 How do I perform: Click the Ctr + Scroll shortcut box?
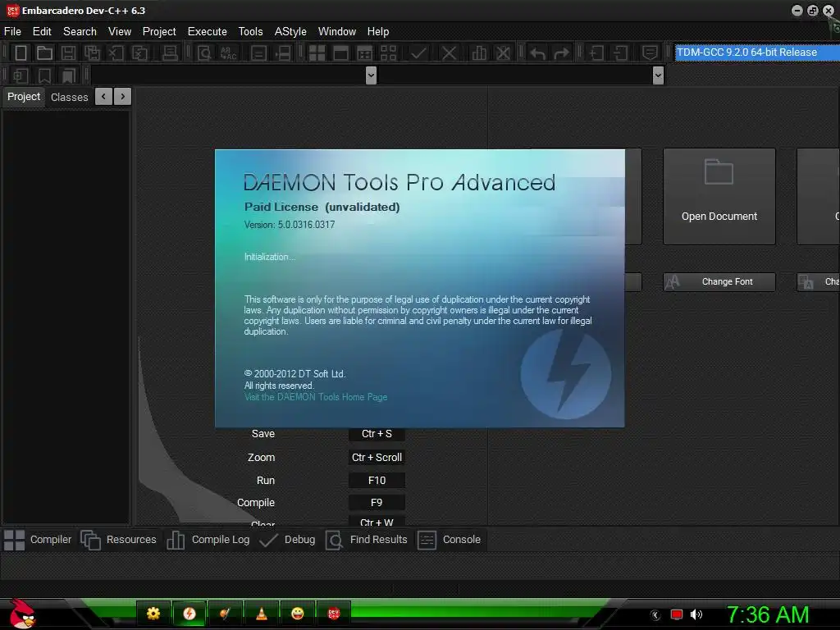tap(377, 458)
